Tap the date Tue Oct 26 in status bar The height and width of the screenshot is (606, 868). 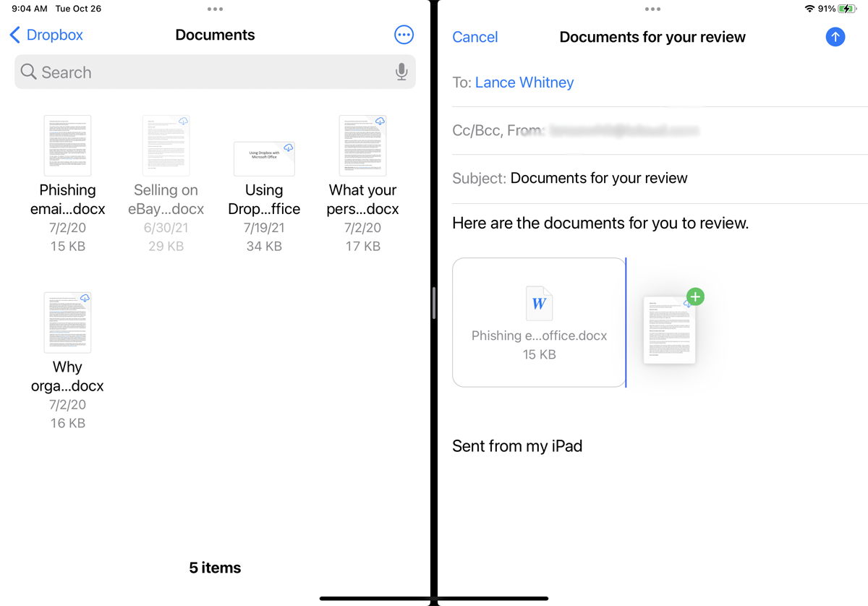click(x=80, y=9)
